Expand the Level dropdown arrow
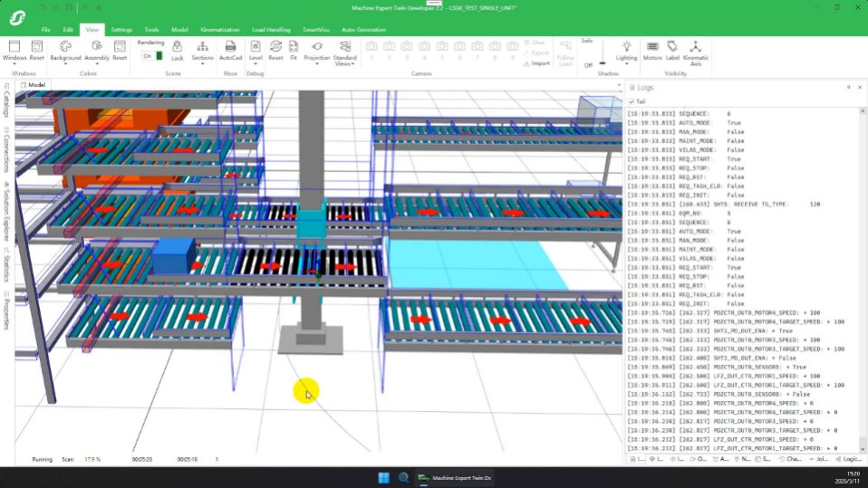This screenshot has height=488, width=868. (x=256, y=63)
